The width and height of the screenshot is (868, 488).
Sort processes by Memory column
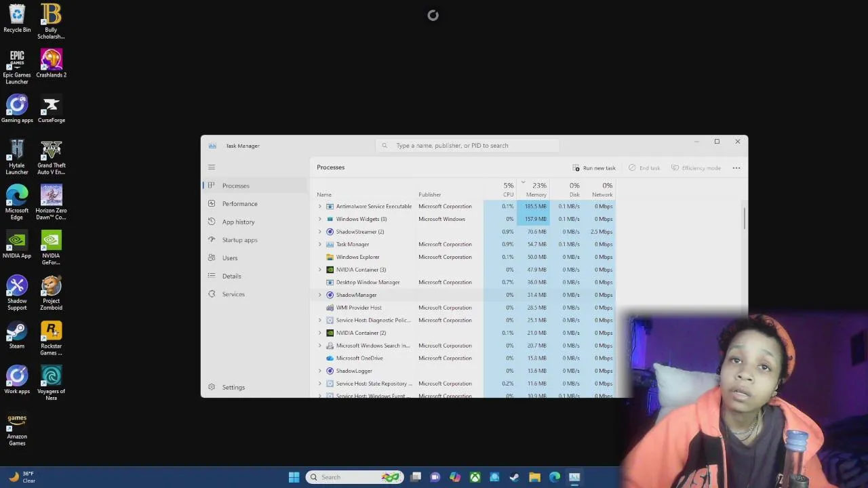534,189
